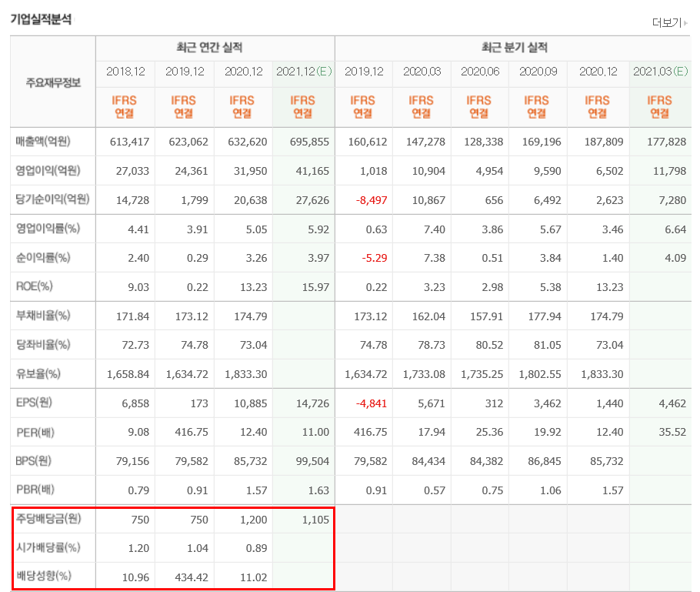Select the revenue estimate 177,828
This screenshot has height=592, width=700.
666,142
